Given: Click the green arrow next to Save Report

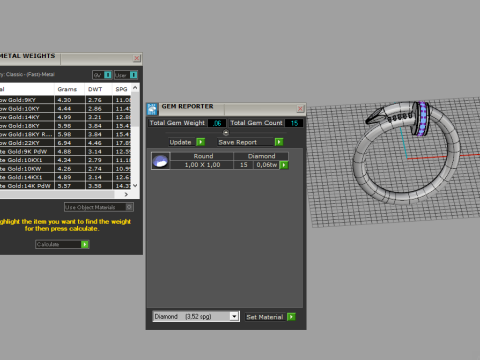Looking at the screenshot, I should tap(279, 142).
